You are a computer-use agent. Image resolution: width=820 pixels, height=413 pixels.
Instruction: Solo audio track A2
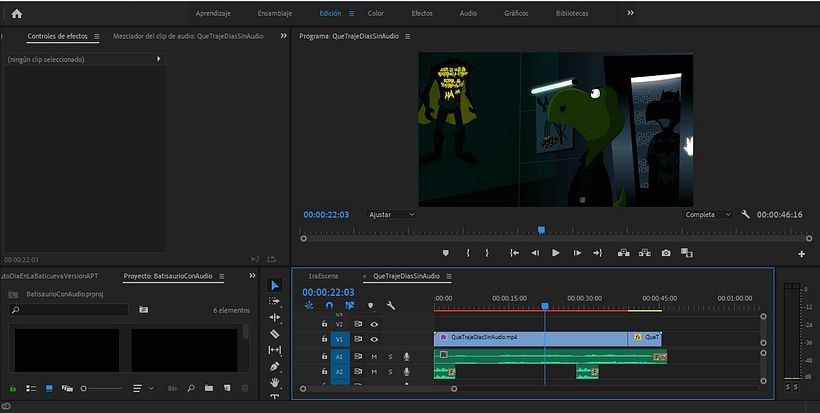[x=390, y=372]
